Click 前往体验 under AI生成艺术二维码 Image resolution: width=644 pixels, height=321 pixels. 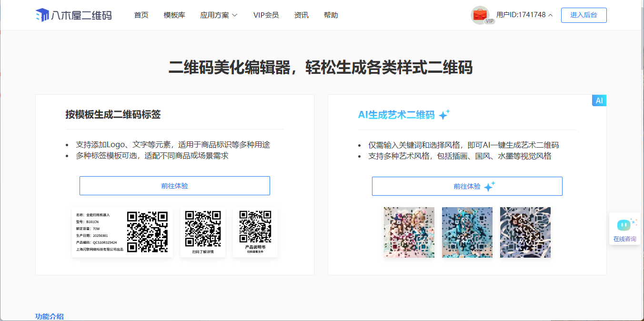[x=467, y=186]
